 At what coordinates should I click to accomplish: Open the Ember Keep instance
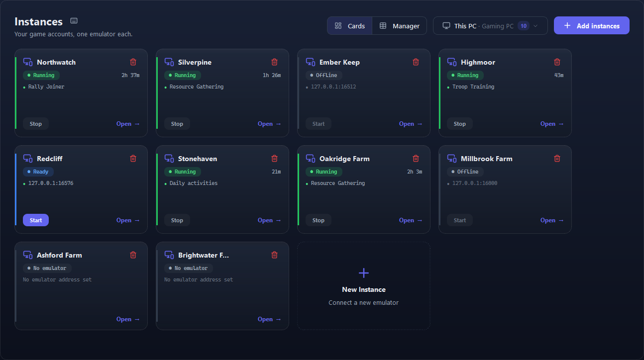(x=411, y=124)
